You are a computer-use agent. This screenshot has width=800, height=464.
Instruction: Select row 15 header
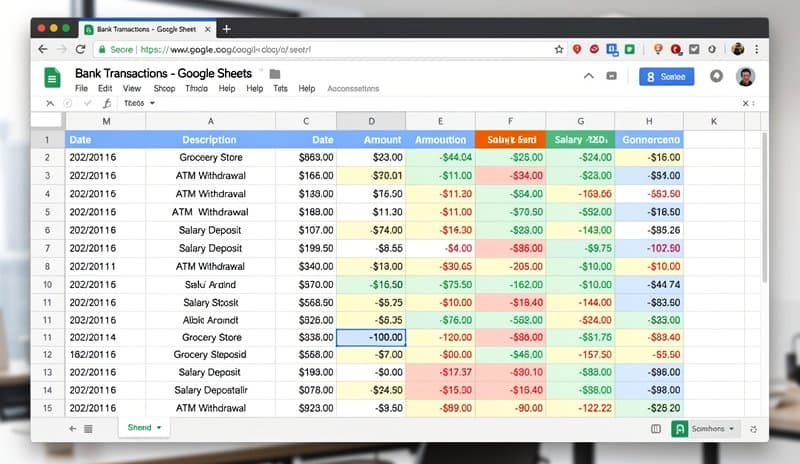(x=47, y=408)
